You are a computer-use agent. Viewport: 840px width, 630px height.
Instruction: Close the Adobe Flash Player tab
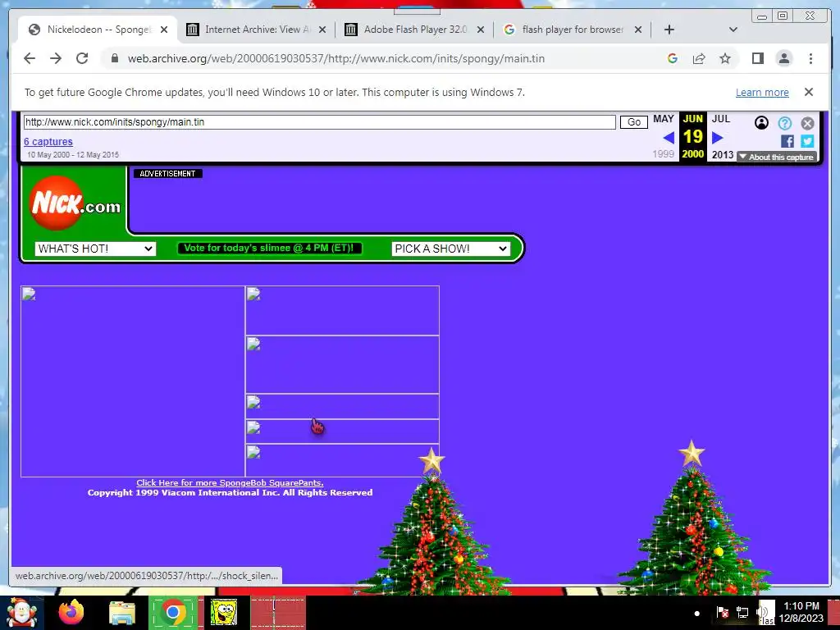[x=481, y=30]
